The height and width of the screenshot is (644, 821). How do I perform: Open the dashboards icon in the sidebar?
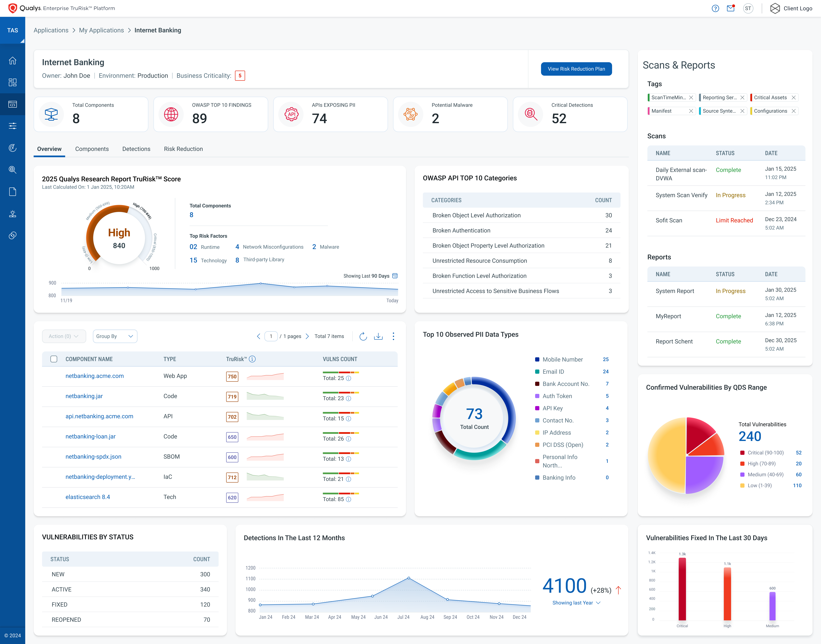pyautogui.click(x=13, y=82)
